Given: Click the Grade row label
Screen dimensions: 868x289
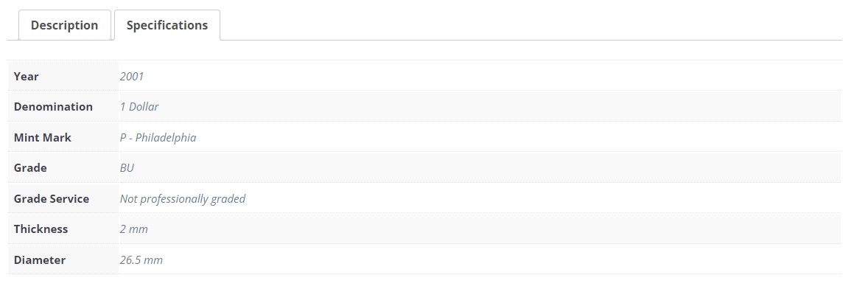Looking at the screenshot, I should [x=30, y=168].
